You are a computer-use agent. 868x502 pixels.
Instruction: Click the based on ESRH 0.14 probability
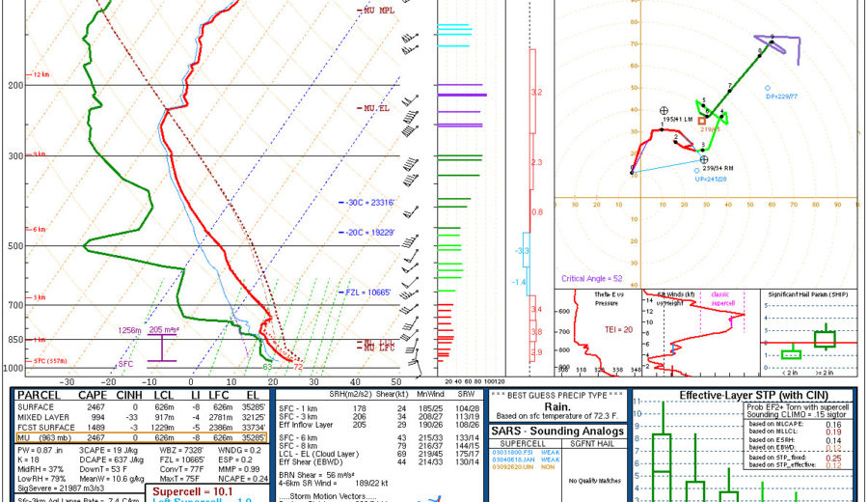[x=795, y=440]
